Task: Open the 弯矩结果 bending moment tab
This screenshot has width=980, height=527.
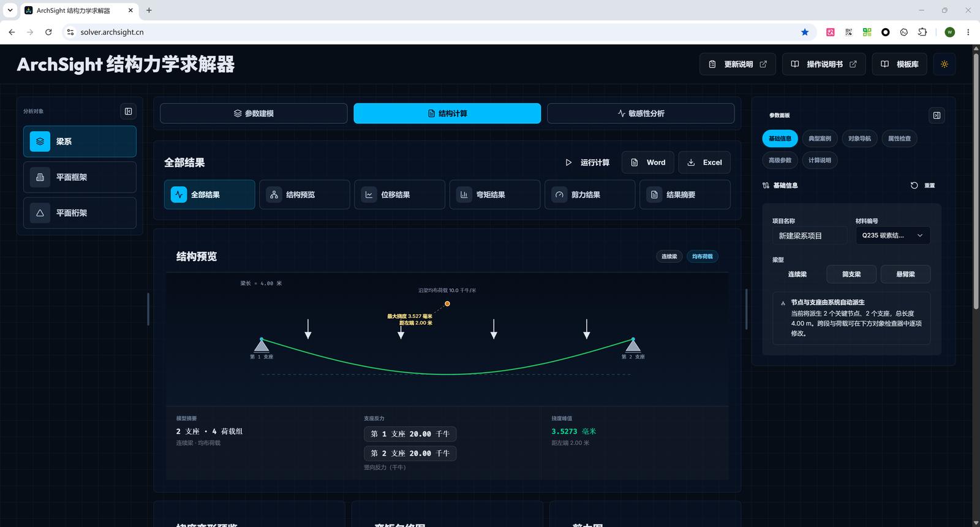Action: [495, 195]
